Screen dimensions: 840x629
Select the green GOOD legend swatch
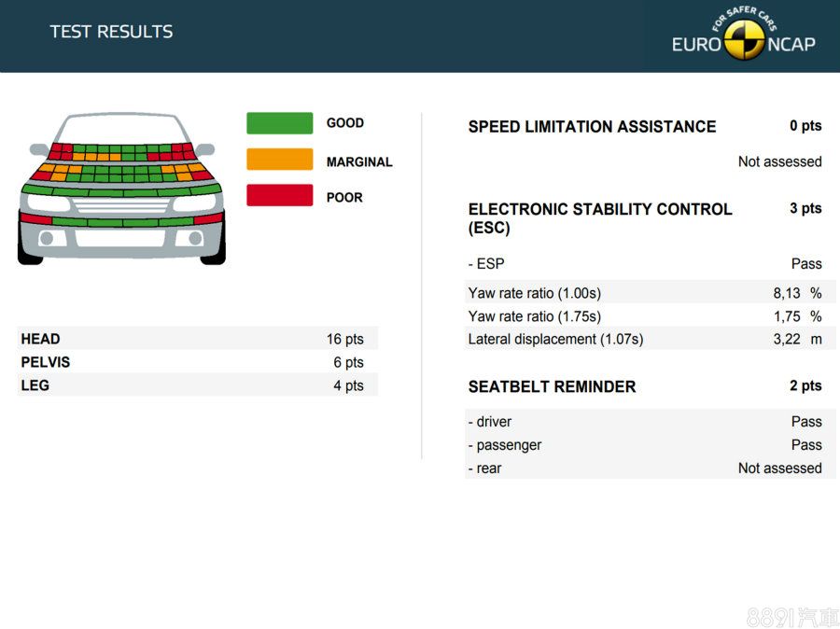click(x=279, y=123)
